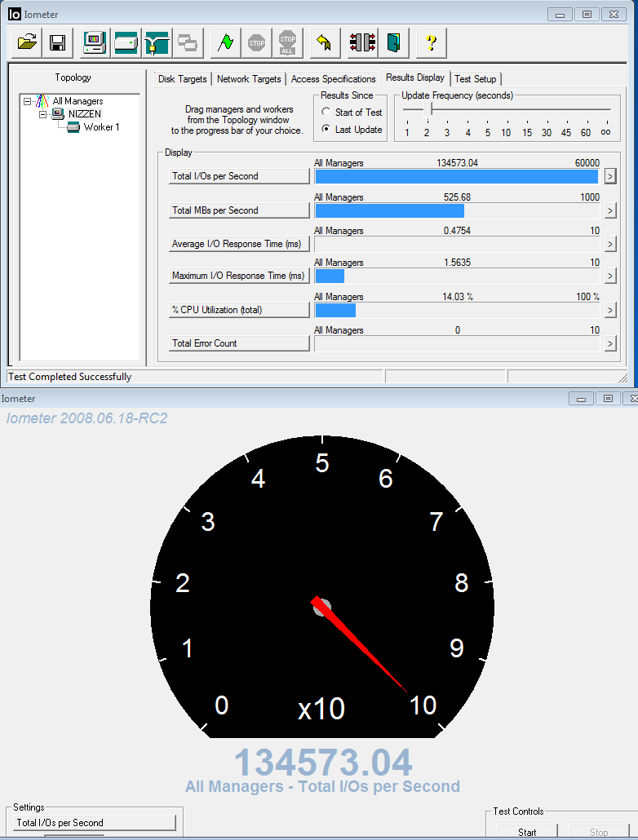Start new network worker icon
The height and width of the screenshot is (840, 638).
point(157,42)
